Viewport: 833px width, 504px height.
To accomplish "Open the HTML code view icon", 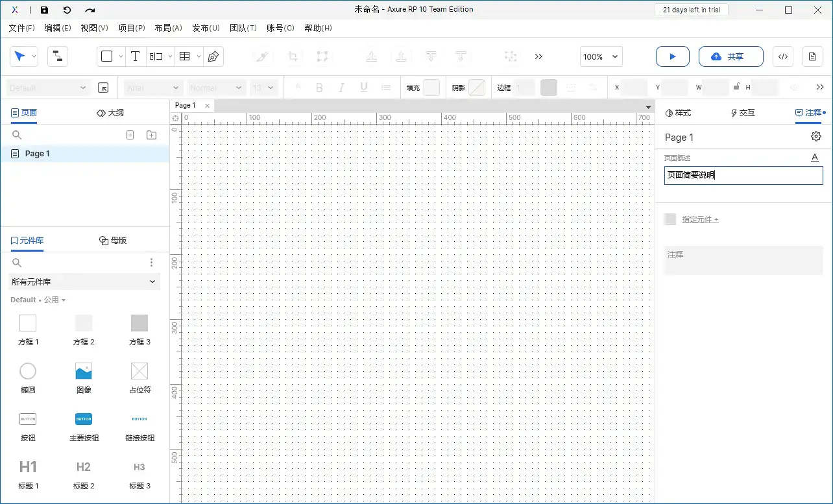I will tap(782, 56).
